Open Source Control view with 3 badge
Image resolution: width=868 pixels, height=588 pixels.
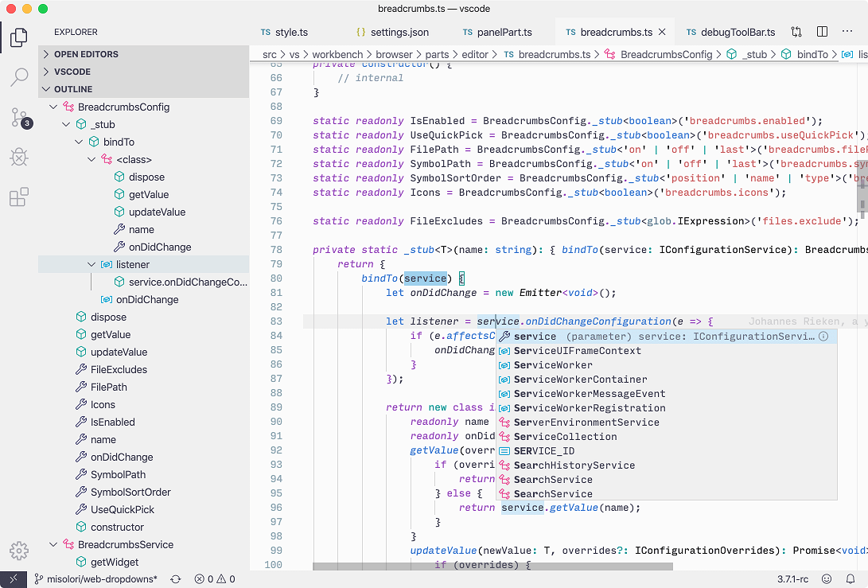pos(19,118)
